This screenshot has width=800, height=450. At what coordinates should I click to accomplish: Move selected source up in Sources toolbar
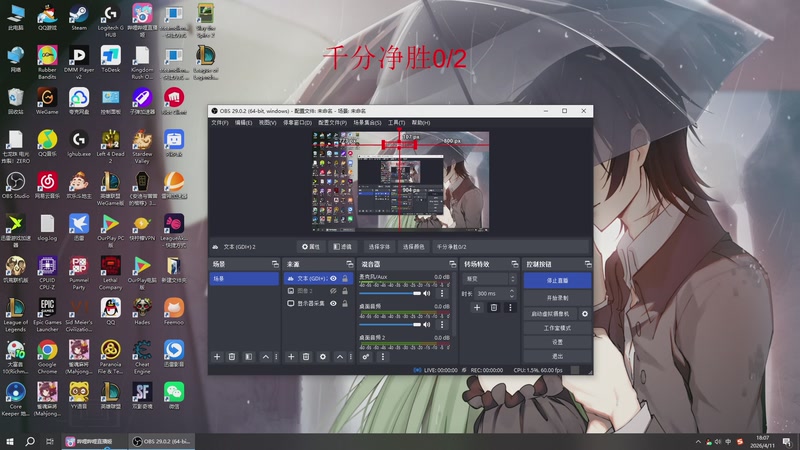[x=339, y=357]
